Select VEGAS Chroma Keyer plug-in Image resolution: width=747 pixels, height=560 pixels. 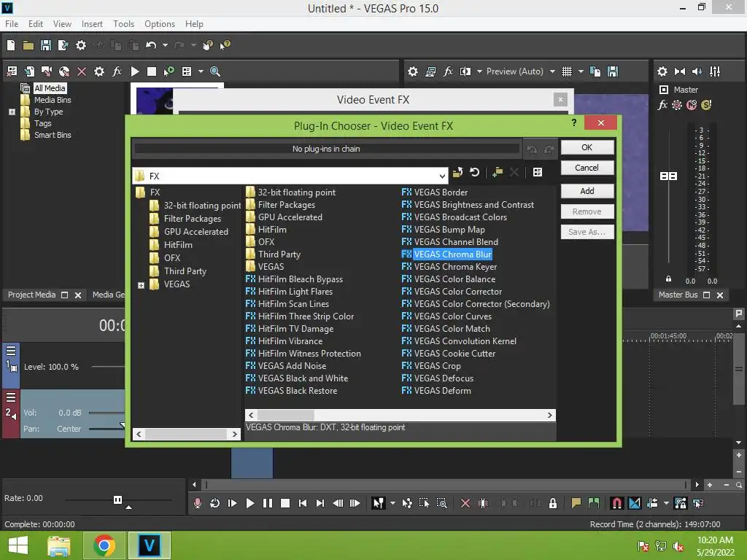449,267
